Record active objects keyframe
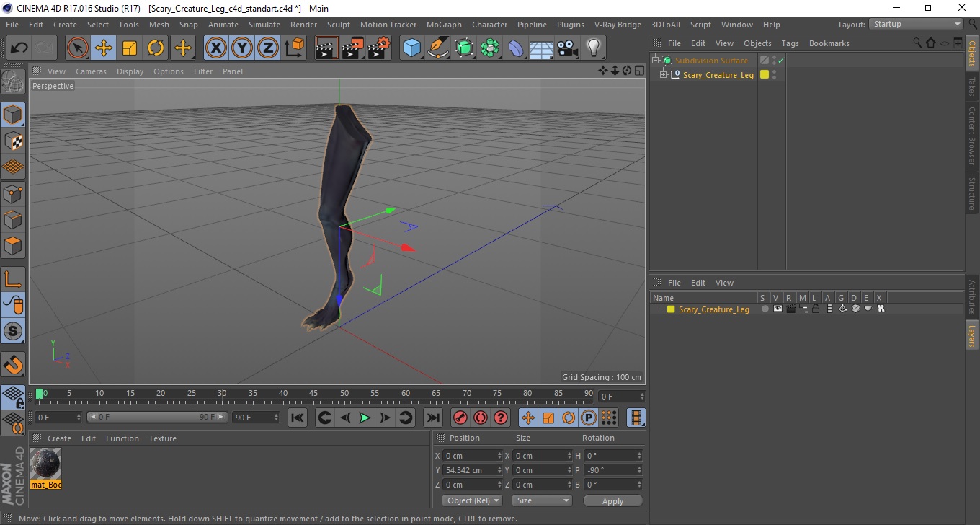 tap(460, 418)
